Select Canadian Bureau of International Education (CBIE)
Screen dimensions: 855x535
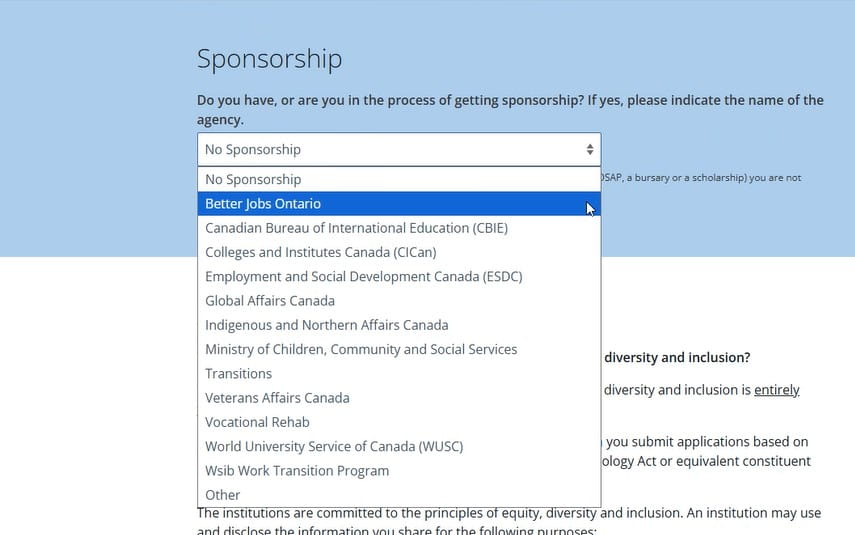356,228
